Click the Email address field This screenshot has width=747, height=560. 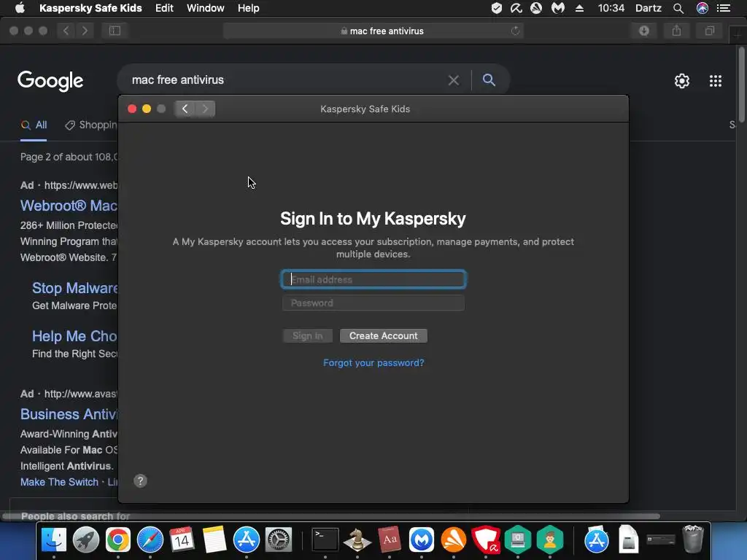click(373, 279)
